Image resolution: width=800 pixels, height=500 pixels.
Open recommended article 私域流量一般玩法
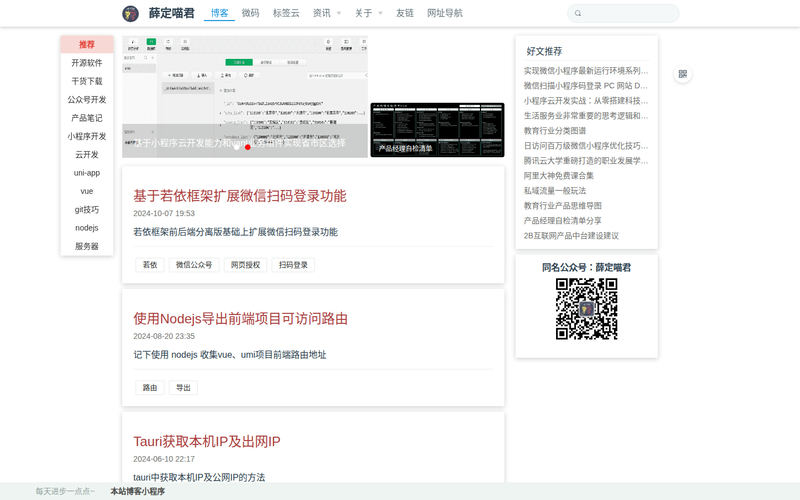pyautogui.click(x=555, y=191)
